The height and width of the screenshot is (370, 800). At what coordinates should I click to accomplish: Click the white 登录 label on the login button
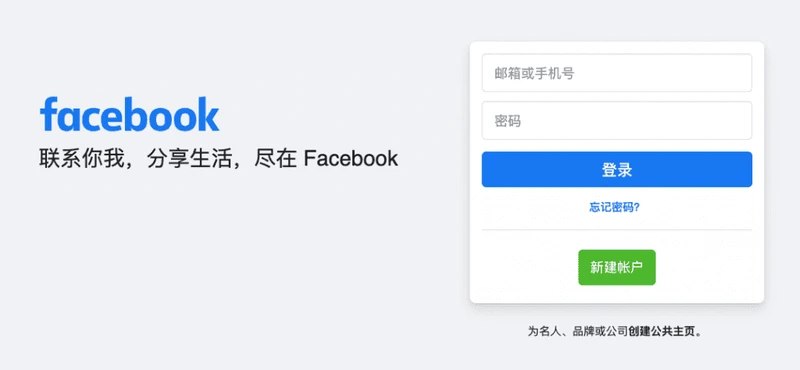point(617,169)
